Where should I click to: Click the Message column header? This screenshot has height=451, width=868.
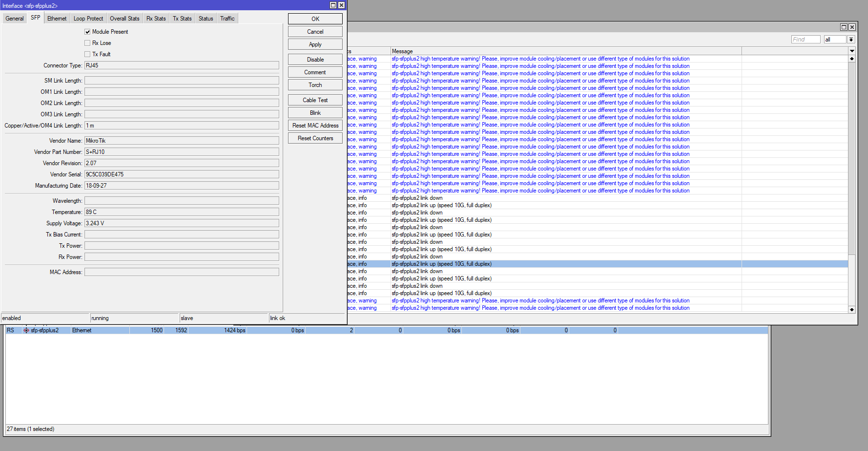pyautogui.click(x=566, y=51)
